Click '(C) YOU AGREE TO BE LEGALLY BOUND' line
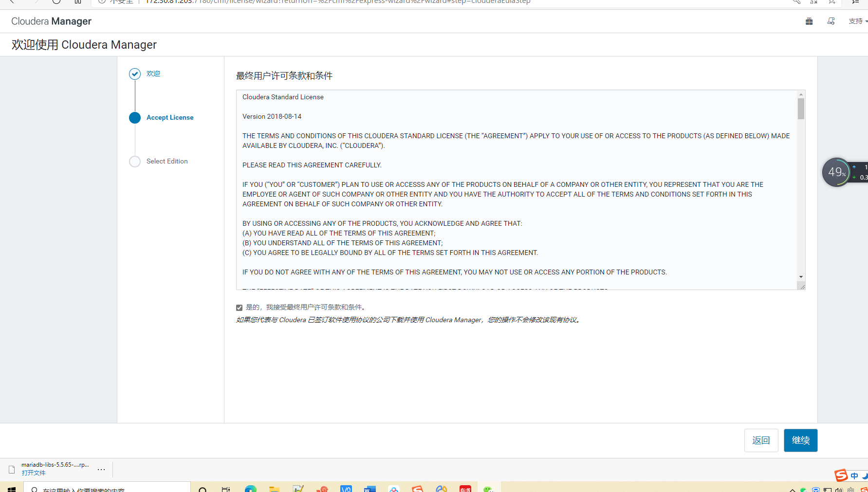 390,253
